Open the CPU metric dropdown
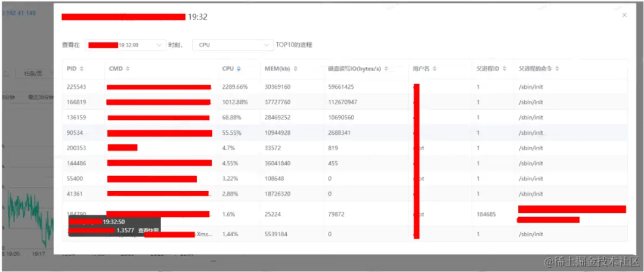 click(233, 45)
